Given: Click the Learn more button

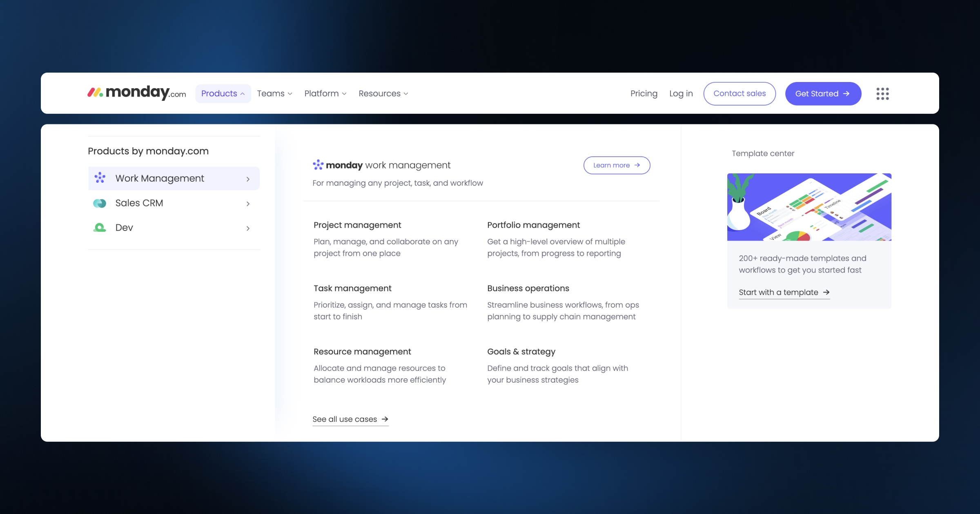Looking at the screenshot, I should coord(616,165).
